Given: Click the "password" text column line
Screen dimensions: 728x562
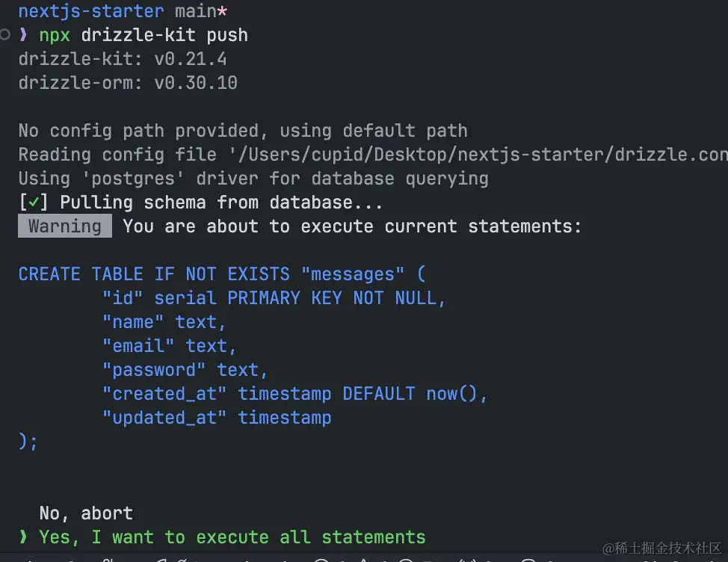Looking at the screenshot, I should (x=185, y=370).
